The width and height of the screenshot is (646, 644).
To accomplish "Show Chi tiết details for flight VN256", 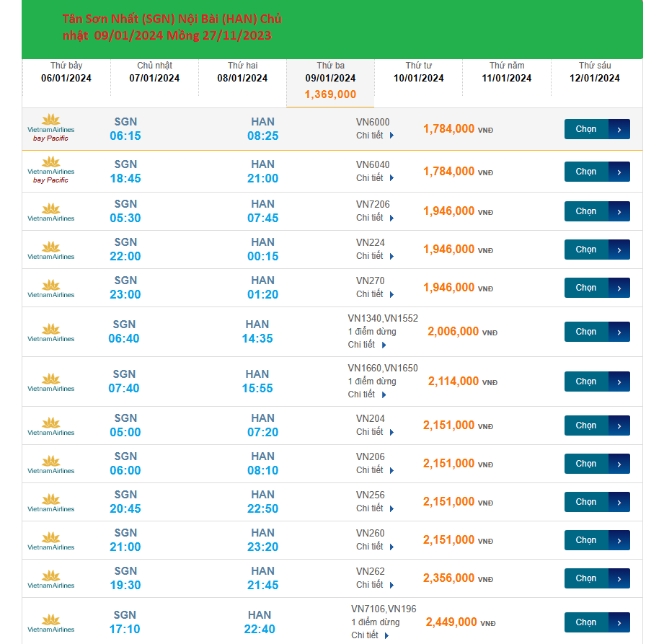I will [x=375, y=508].
